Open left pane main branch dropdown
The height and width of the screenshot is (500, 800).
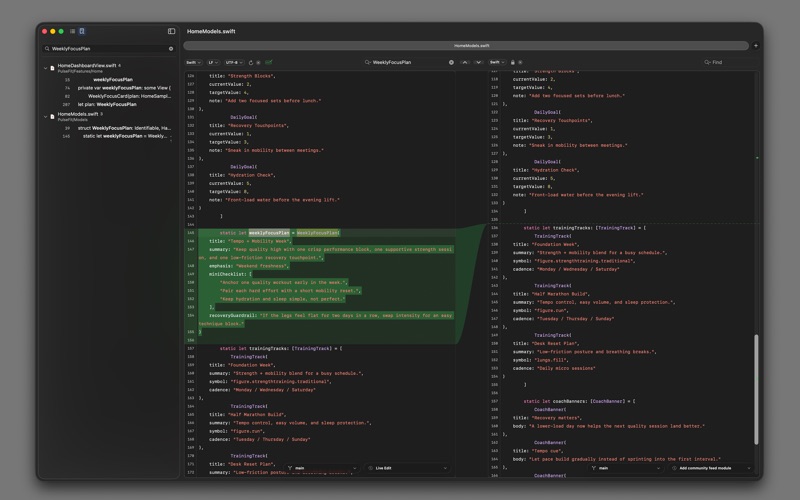tap(322, 468)
